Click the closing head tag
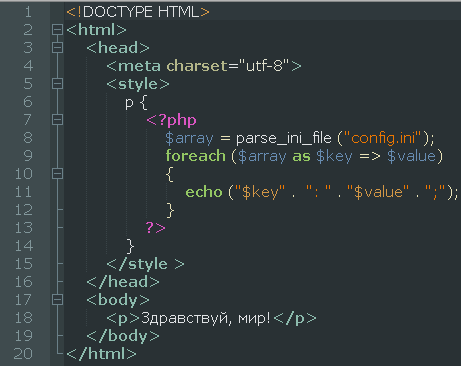The image size is (461, 366). click(x=123, y=282)
